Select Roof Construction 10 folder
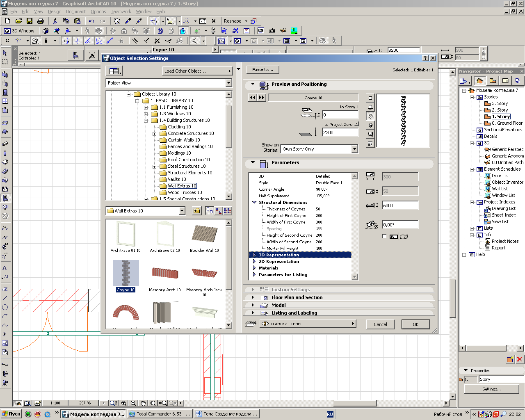The width and height of the screenshot is (525, 420). (189, 160)
